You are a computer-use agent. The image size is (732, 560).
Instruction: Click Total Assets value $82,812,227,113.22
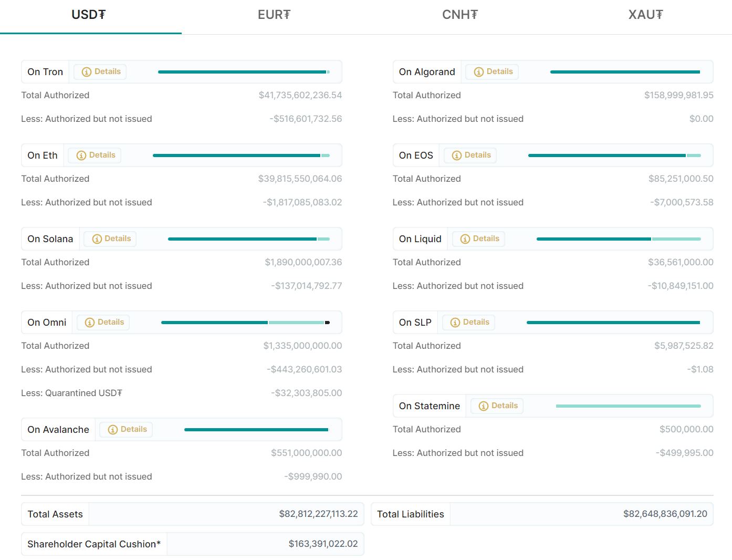point(318,514)
